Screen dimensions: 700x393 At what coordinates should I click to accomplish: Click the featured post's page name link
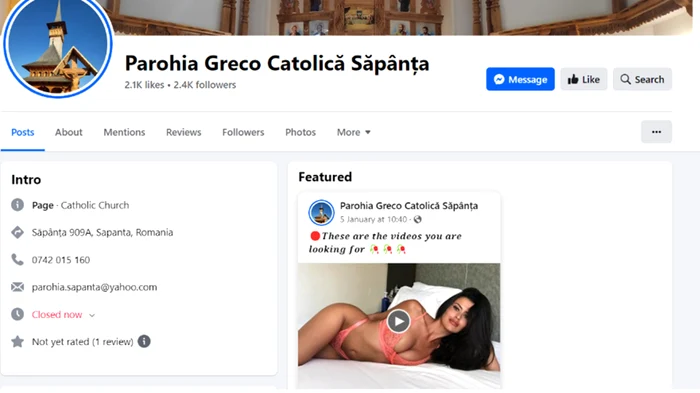[x=409, y=206]
